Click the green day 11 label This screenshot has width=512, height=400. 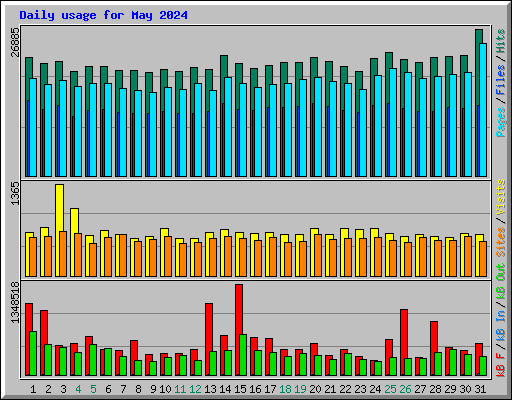[180, 389]
